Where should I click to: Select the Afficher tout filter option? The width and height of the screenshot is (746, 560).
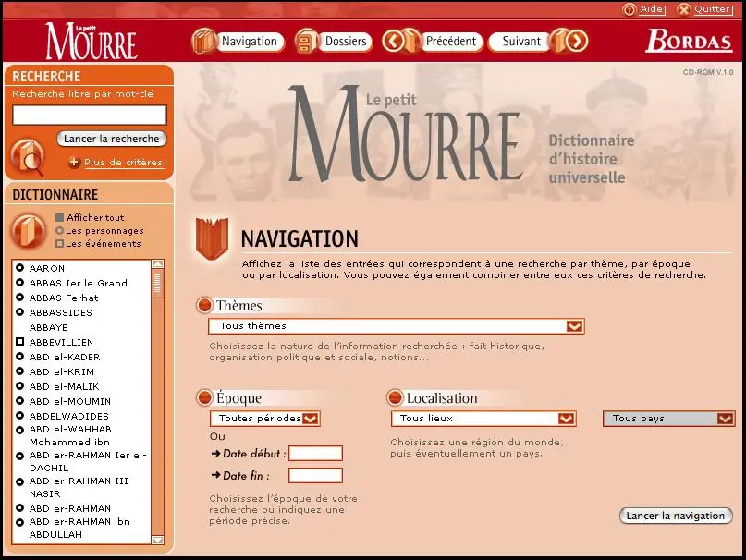tap(90, 217)
